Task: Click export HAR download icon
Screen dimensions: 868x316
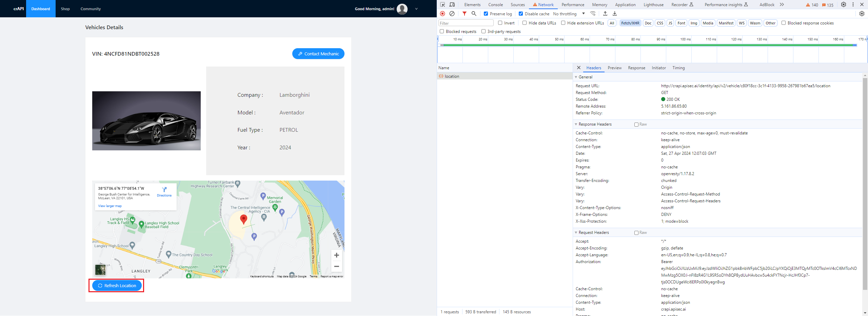Action: 615,14
